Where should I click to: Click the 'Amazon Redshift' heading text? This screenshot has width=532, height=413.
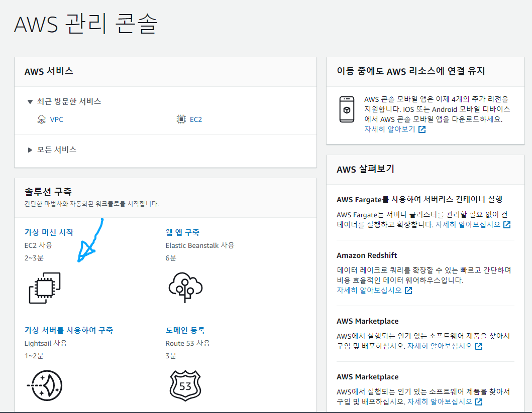coord(367,255)
